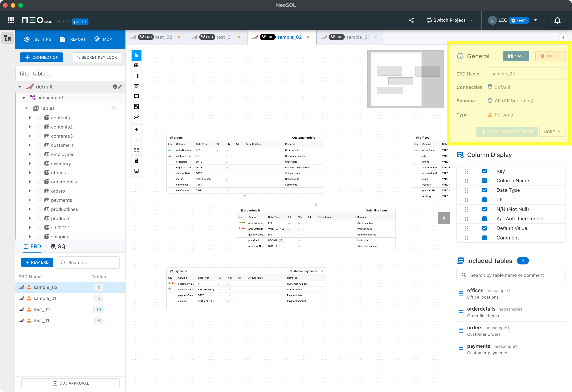
Task: Click the refresh icon beside default connection
Action: [x=115, y=87]
